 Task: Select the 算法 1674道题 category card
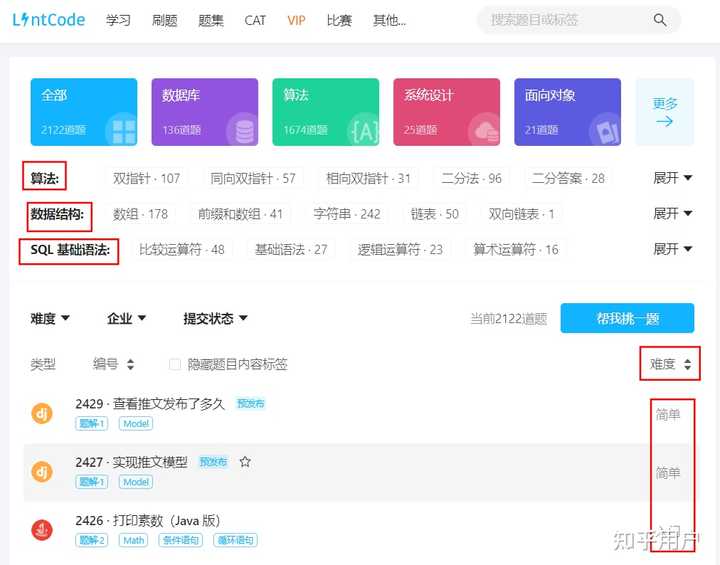(x=326, y=112)
